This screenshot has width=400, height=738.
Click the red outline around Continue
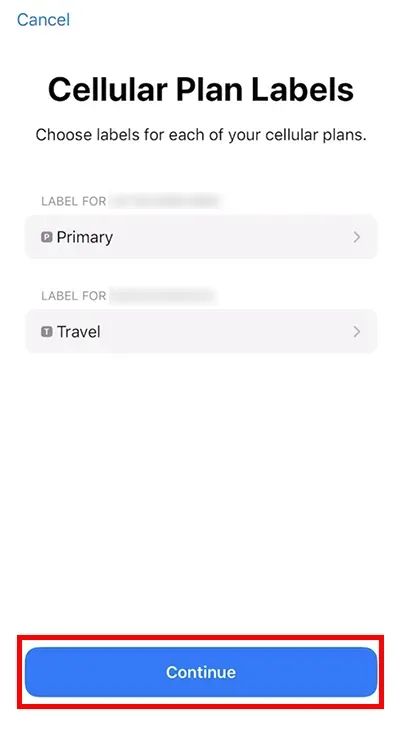coord(201,636)
